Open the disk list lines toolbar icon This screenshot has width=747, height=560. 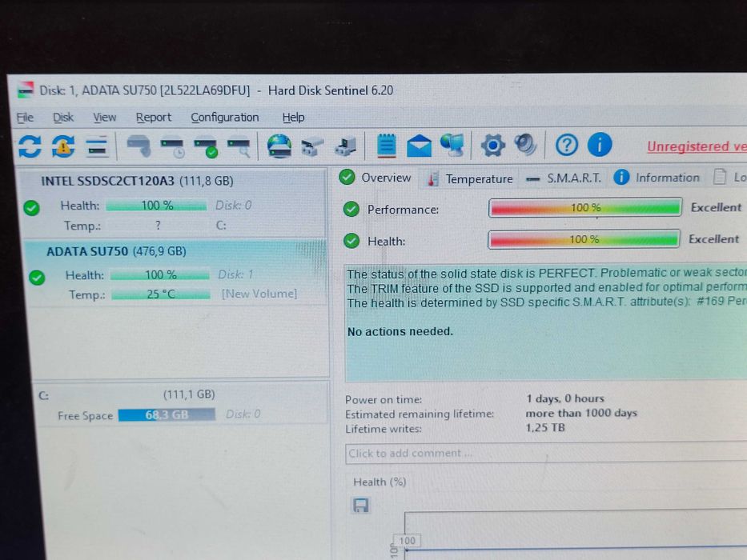[x=97, y=146]
